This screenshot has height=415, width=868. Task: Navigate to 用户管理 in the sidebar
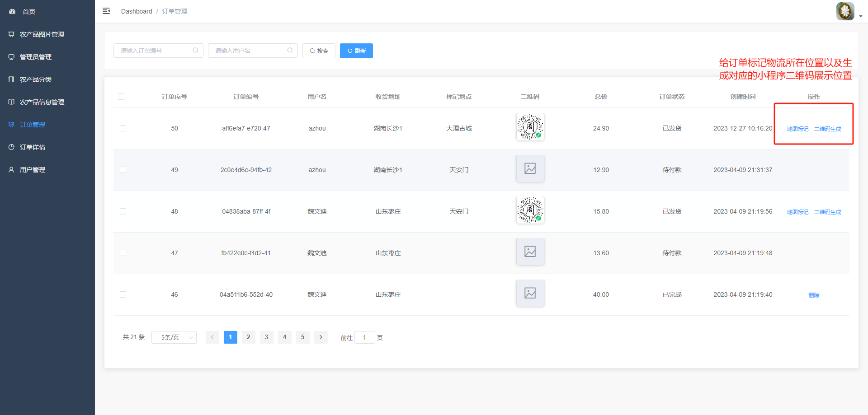point(33,170)
